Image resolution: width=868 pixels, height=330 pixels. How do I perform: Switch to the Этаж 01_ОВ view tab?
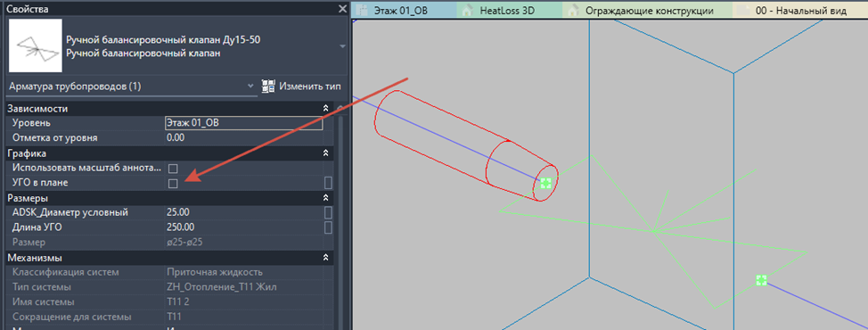pos(404,10)
